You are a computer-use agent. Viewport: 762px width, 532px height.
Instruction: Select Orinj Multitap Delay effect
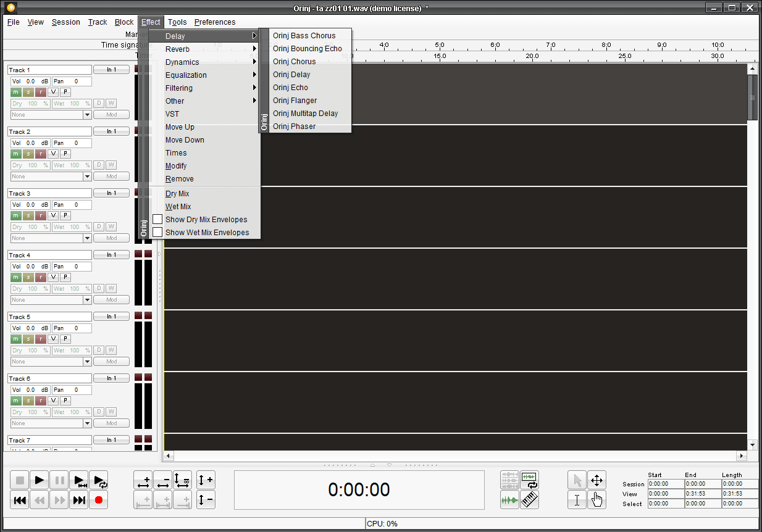pos(310,114)
